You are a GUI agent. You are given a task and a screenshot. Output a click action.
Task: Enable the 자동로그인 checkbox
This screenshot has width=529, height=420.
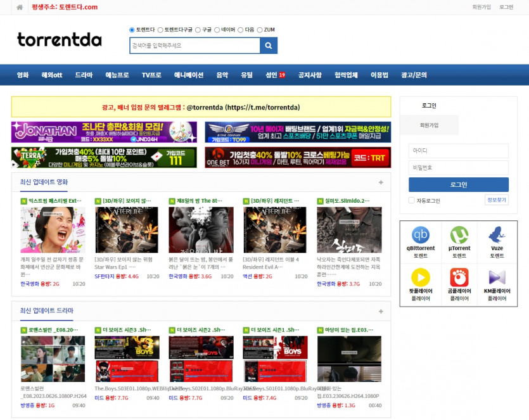pyautogui.click(x=412, y=201)
